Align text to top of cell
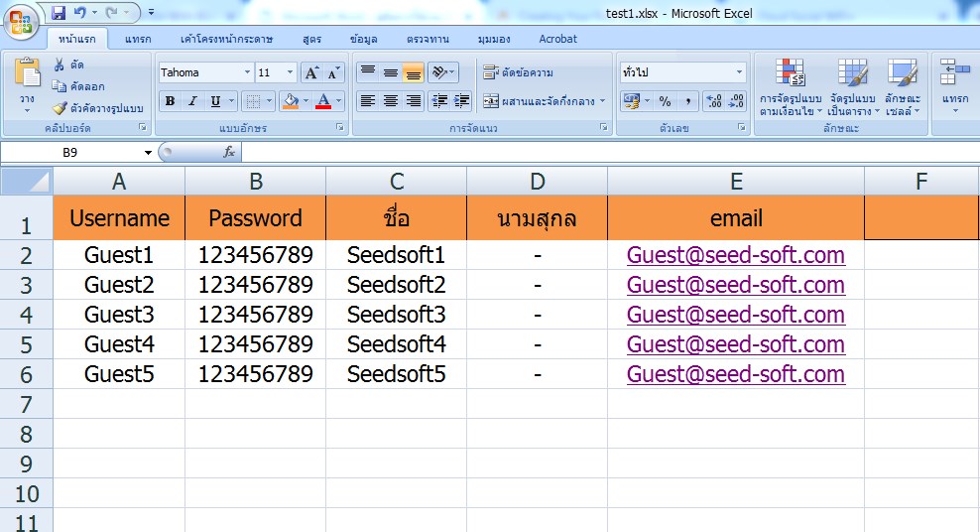The height and width of the screenshot is (532, 980). pos(368,72)
